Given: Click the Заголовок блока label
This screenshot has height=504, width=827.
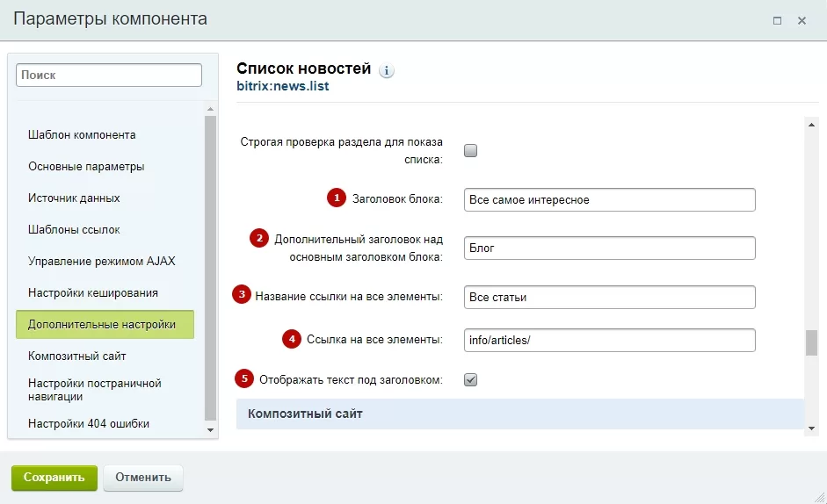Looking at the screenshot, I should click(x=397, y=199).
